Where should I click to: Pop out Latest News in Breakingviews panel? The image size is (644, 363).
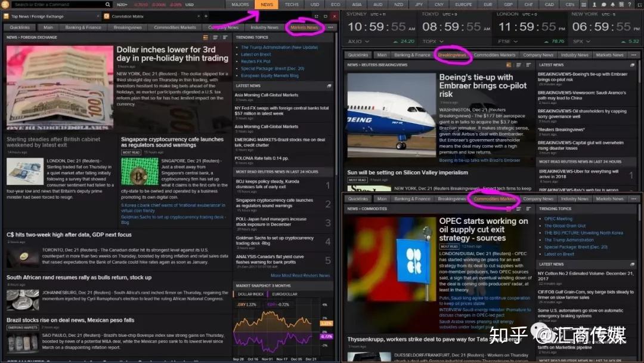pos(632,65)
